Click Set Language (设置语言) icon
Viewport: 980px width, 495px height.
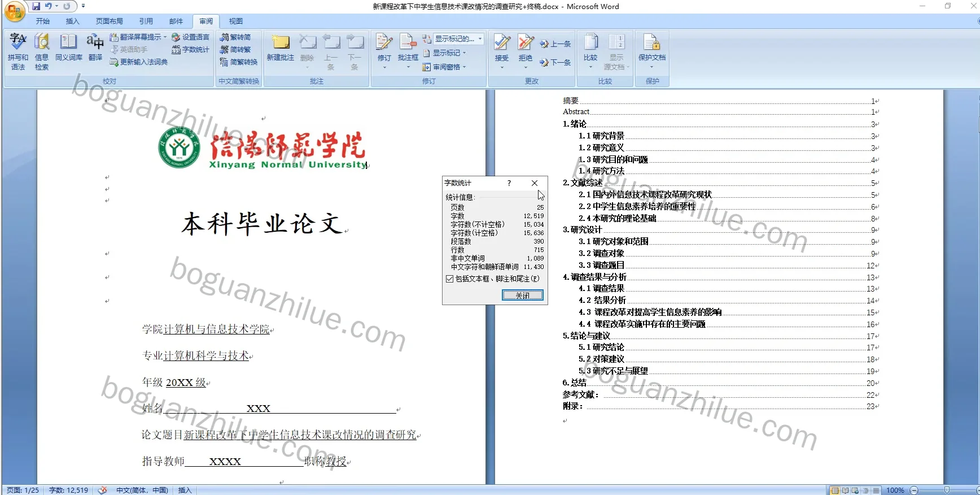(190, 37)
